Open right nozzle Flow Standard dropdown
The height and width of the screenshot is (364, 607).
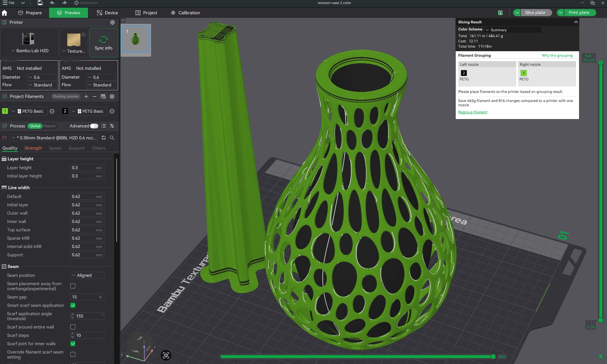click(x=101, y=85)
